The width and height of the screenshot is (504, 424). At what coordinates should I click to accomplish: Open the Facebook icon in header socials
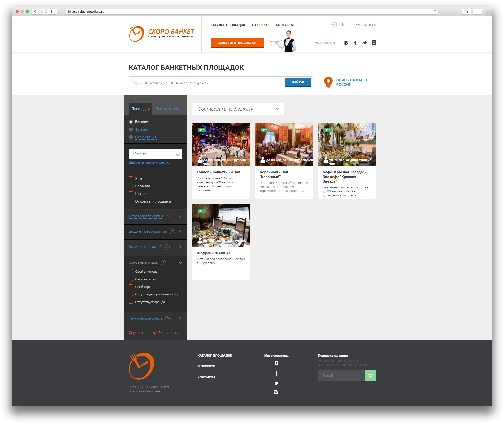[355, 43]
